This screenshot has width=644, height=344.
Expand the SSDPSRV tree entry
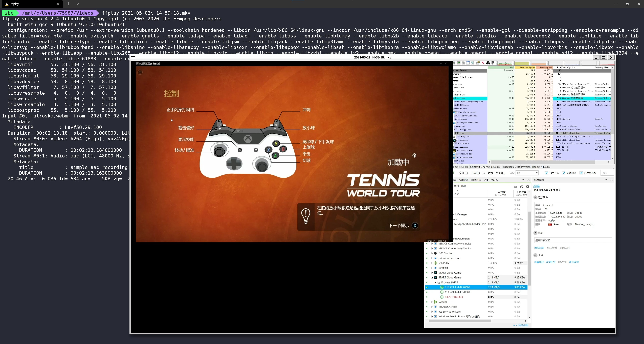pyautogui.click(x=432, y=263)
